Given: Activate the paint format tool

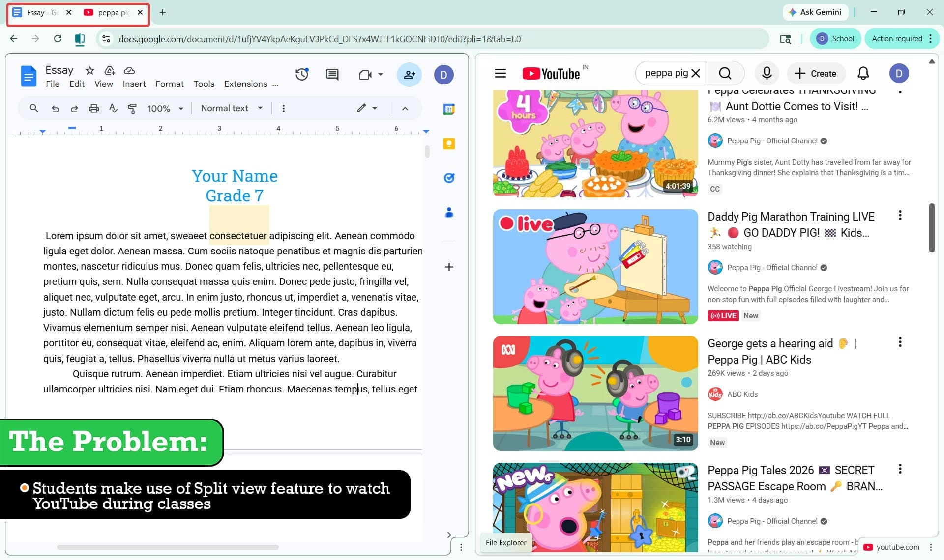Looking at the screenshot, I should click(132, 109).
